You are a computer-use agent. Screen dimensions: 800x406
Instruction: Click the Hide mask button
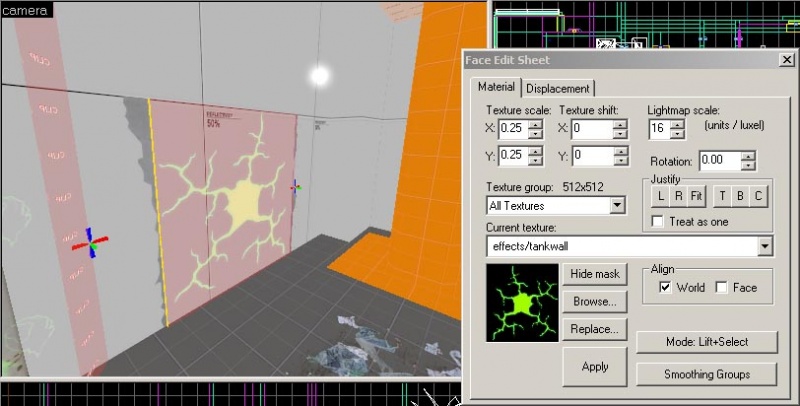pyautogui.click(x=594, y=274)
